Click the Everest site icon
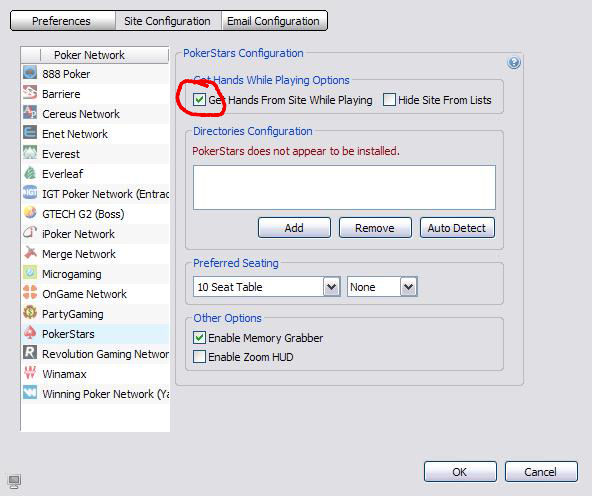592x496 pixels. [x=30, y=153]
